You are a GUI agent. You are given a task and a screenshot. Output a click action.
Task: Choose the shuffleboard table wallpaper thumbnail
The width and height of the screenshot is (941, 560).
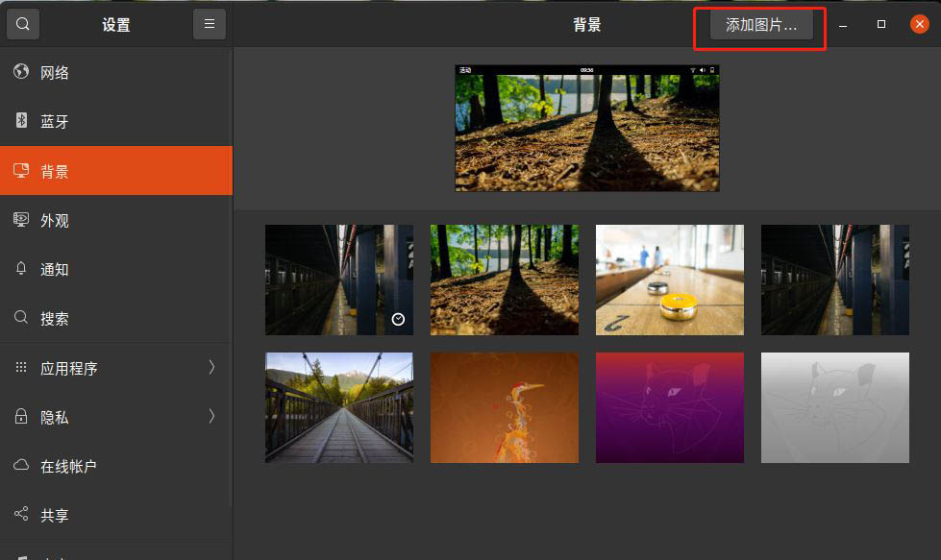coord(670,280)
